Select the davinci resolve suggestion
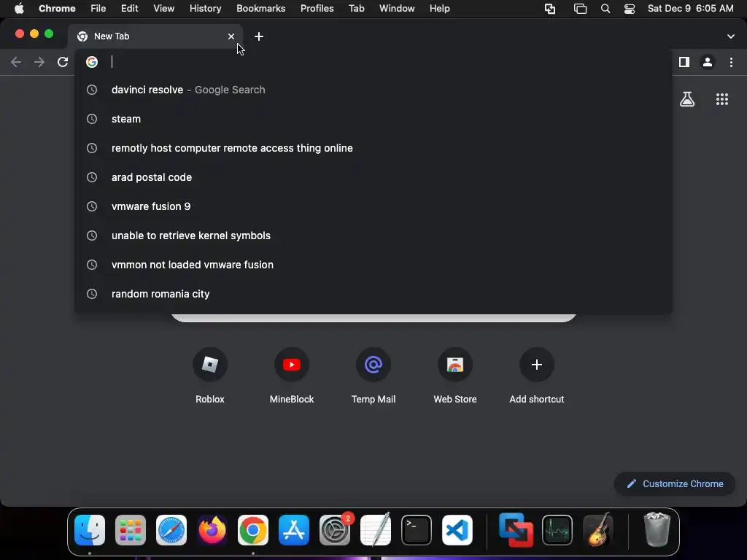This screenshot has height=560, width=747. (x=373, y=90)
